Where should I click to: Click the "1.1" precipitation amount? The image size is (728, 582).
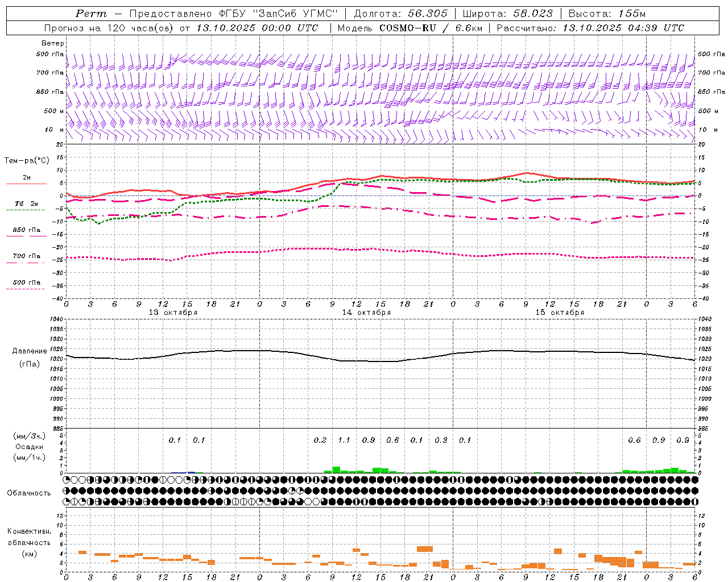[344, 440]
